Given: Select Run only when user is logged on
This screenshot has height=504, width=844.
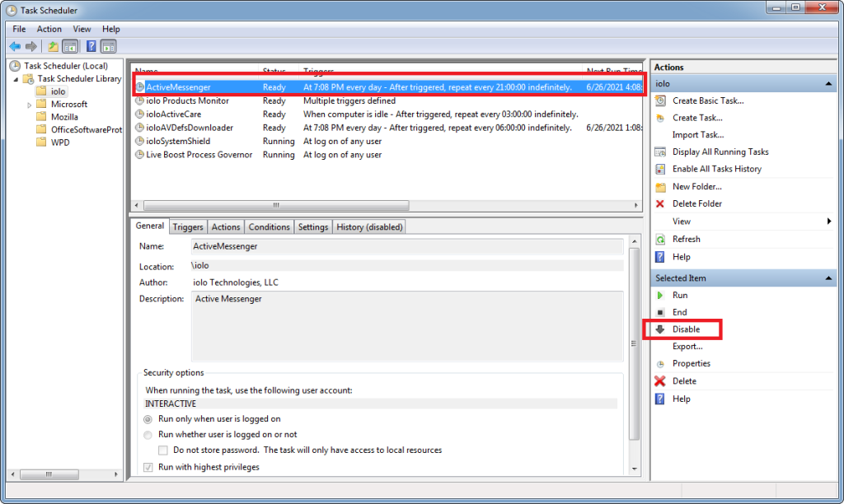Looking at the screenshot, I should (148, 419).
